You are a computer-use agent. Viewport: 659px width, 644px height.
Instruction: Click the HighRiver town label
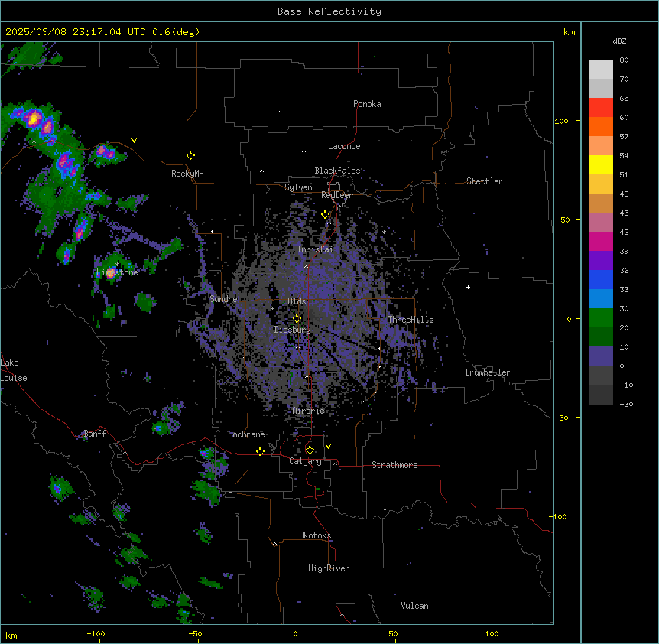click(x=329, y=568)
